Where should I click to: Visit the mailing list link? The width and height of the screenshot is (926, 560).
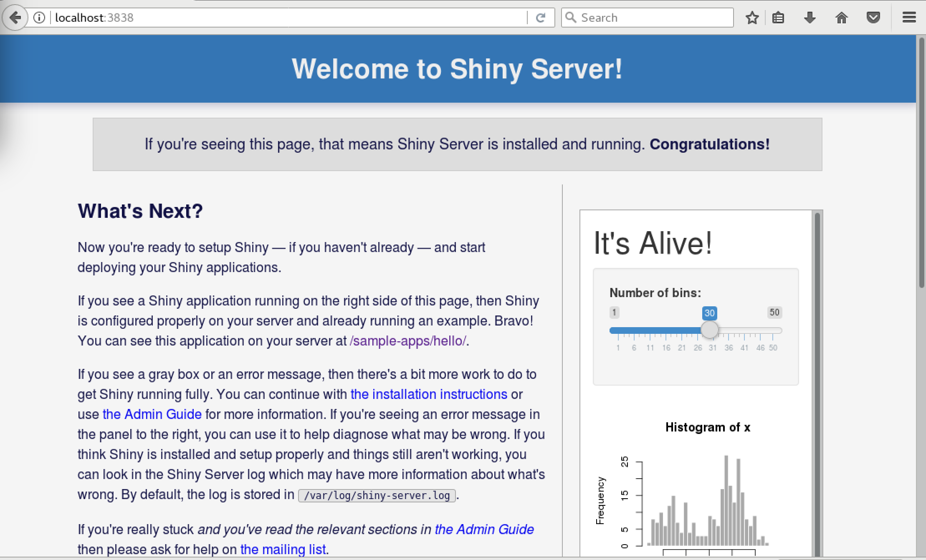[x=283, y=550]
